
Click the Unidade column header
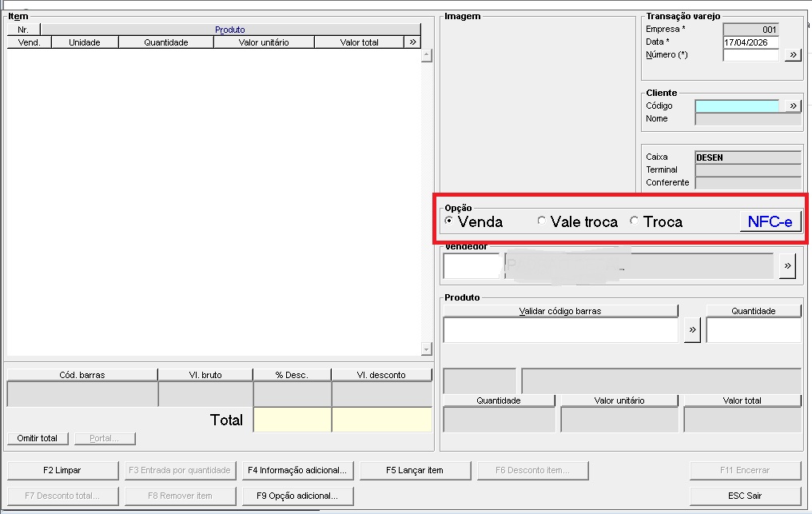pyautogui.click(x=85, y=42)
